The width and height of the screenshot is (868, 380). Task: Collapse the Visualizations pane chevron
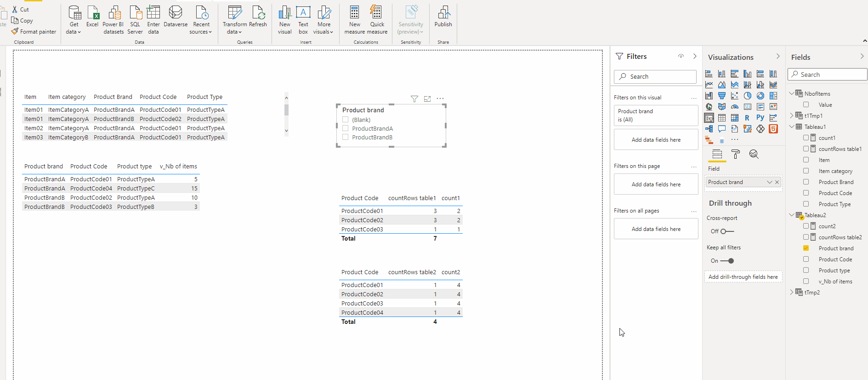(778, 57)
